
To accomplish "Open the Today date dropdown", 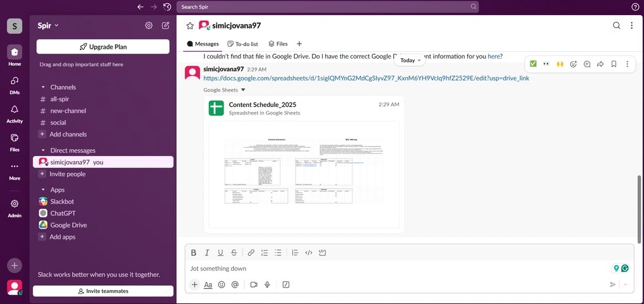I will pyautogui.click(x=410, y=60).
